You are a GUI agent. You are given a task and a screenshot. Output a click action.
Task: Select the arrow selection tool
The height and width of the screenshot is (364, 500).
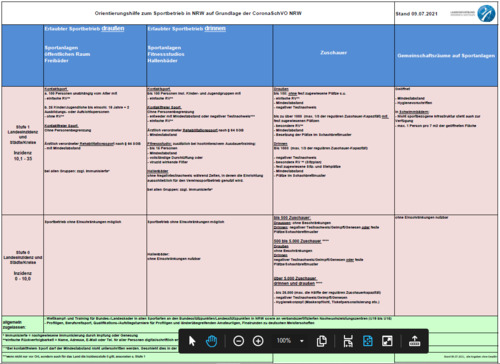tap(192, 341)
